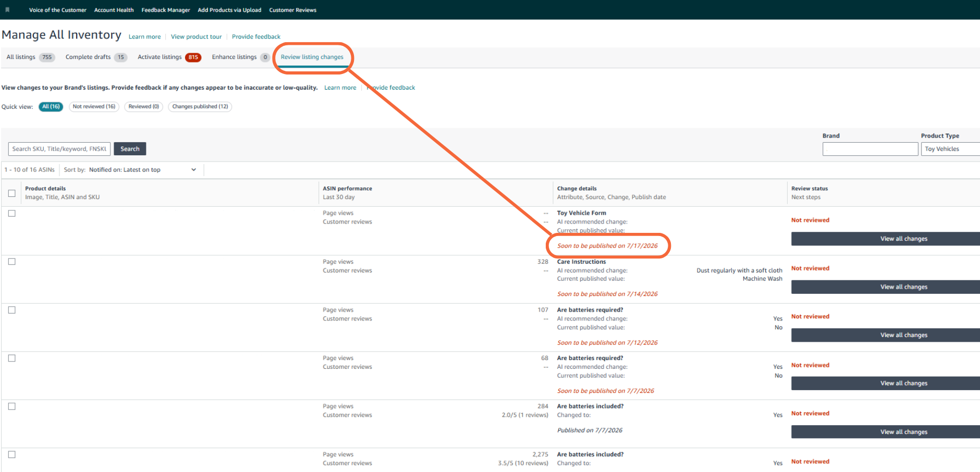
Task: Click 'Dust regularly with a soft cloth' value
Action: click(x=739, y=270)
